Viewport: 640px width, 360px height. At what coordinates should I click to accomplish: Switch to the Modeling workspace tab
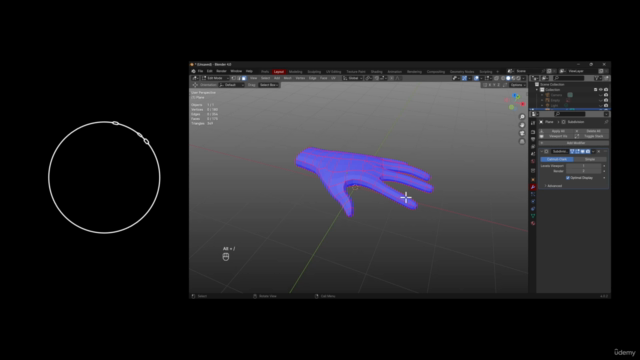(296, 72)
